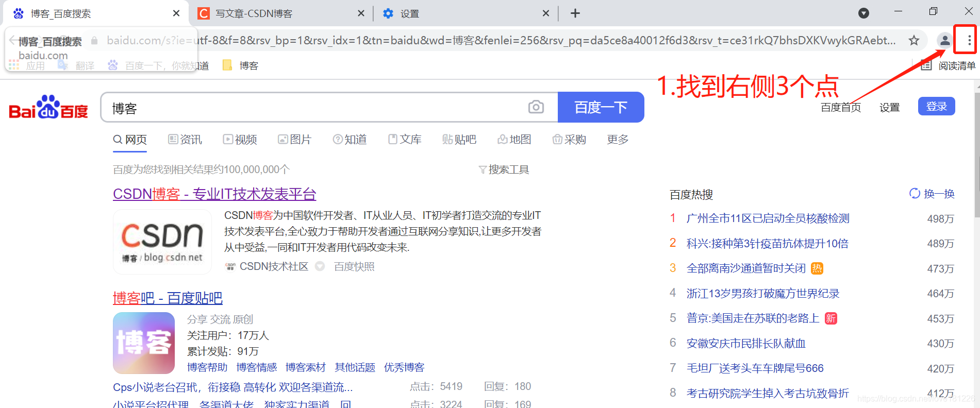This screenshot has height=408, width=980.
Task: Switch to the 写文章-CSDN博客 tab
Action: (x=281, y=13)
